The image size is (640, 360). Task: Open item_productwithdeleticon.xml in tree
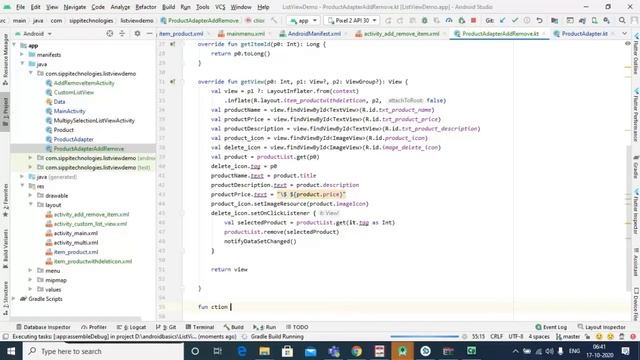click(x=93, y=261)
